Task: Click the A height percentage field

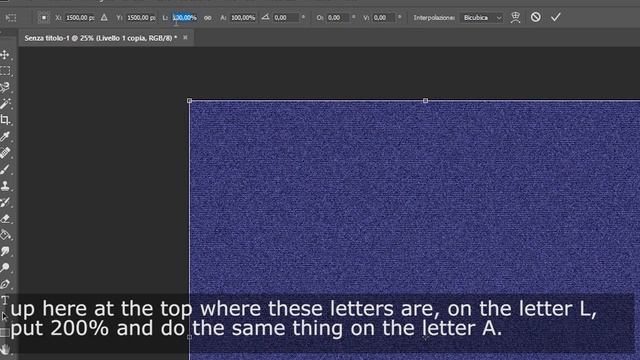Action: pyautogui.click(x=243, y=18)
